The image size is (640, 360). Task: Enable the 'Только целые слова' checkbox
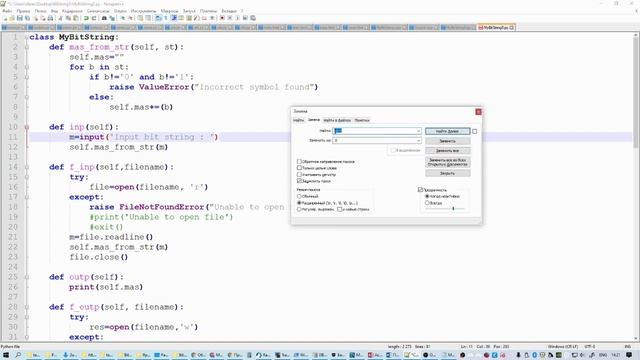(x=299, y=168)
